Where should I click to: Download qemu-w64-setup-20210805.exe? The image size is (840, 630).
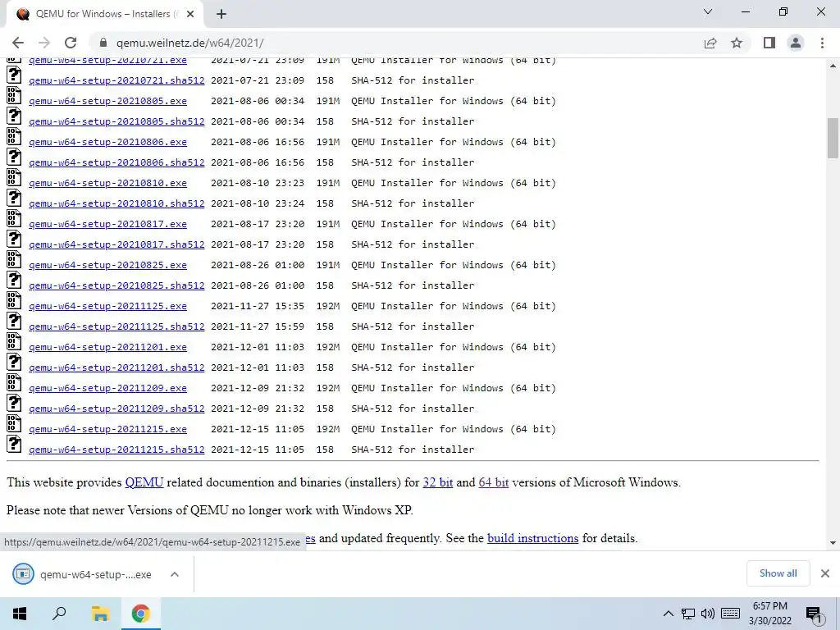[x=107, y=101]
